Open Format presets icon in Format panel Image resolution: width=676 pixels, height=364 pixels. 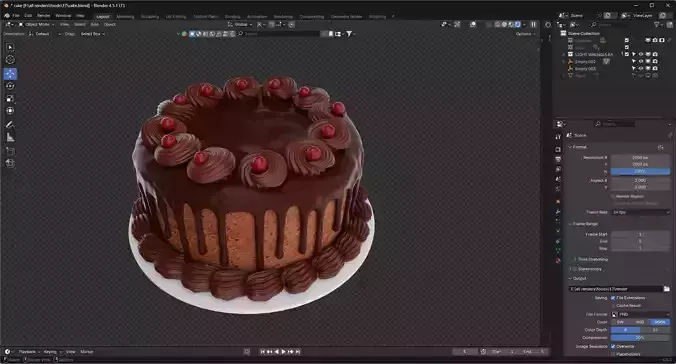click(x=660, y=147)
